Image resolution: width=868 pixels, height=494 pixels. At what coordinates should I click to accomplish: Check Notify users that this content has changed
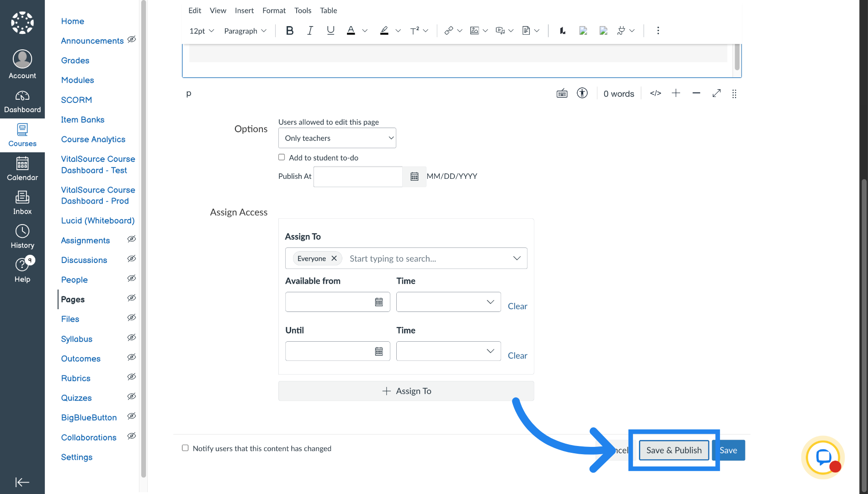[185, 448]
